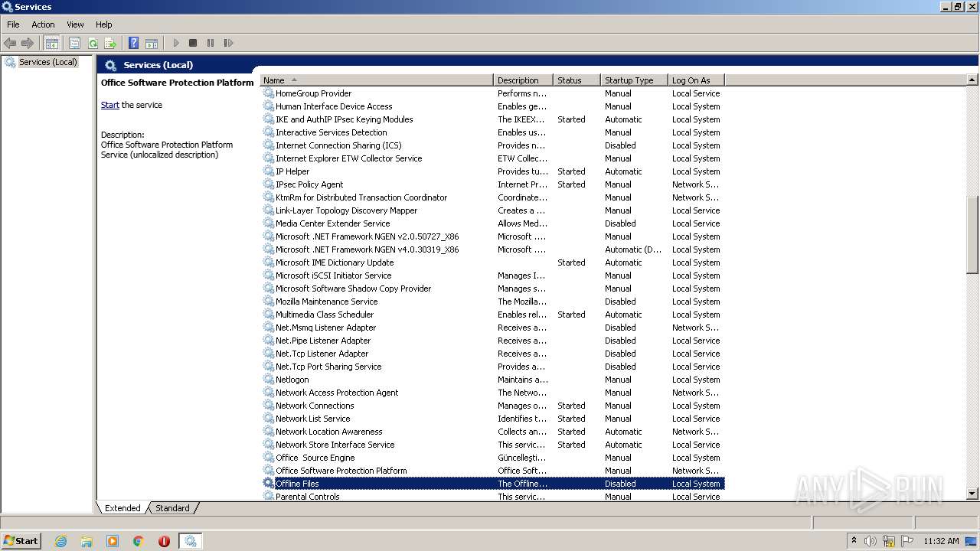
Task: Click the scrollbar up arrow in services list
Action: point(972,80)
